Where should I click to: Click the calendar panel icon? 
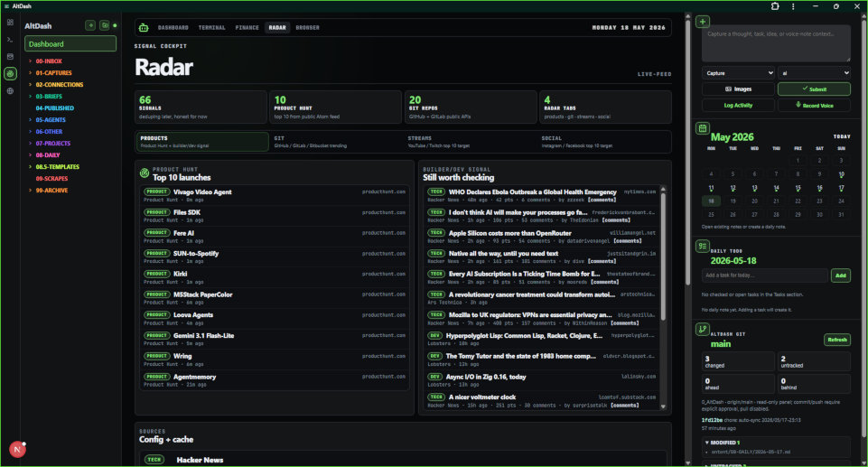coord(703,128)
